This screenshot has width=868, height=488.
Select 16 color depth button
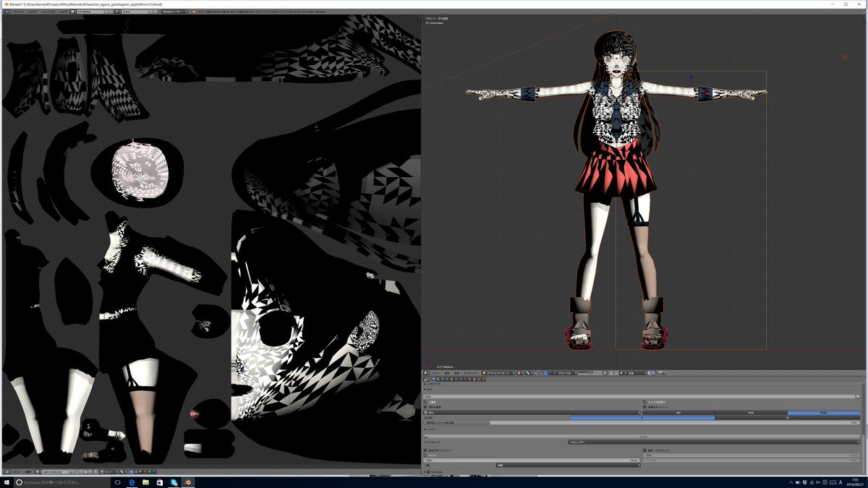click(787, 417)
